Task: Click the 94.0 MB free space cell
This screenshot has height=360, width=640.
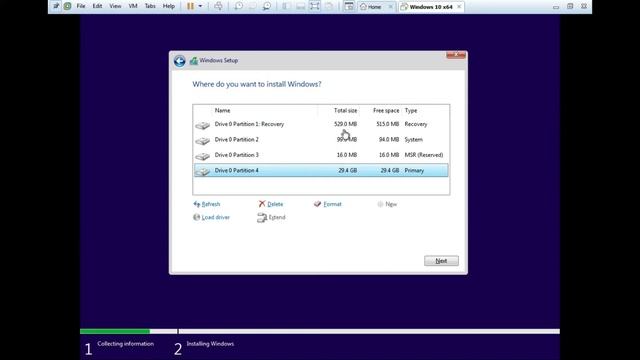Action: point(389,140)
